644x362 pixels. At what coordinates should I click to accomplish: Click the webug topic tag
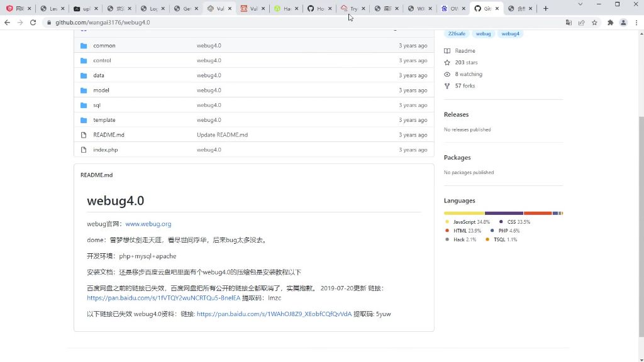484,34
